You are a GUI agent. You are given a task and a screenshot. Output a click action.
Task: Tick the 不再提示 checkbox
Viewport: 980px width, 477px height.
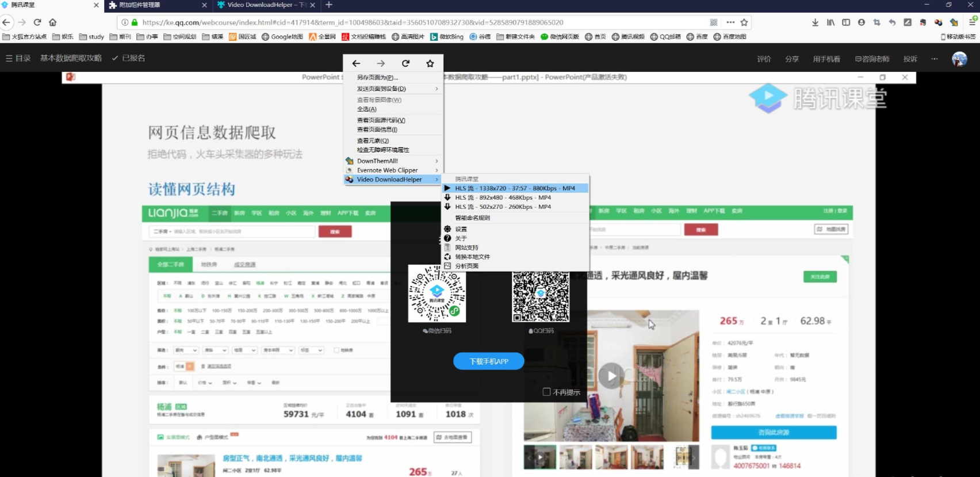[x=547, y=392]
